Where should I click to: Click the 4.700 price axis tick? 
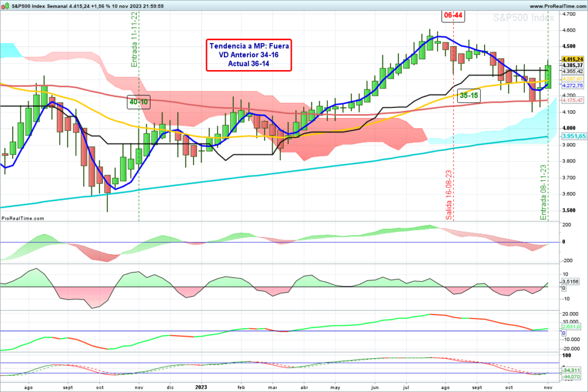569,14
